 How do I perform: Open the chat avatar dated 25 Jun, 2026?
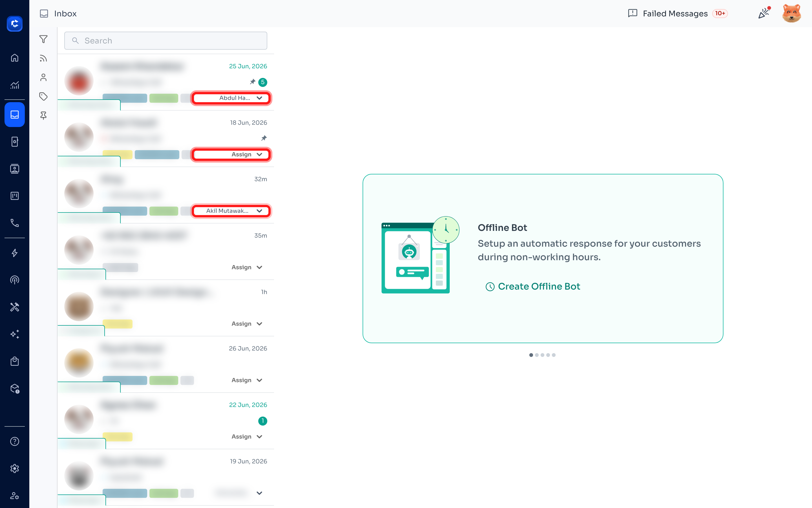click(79, 81)
